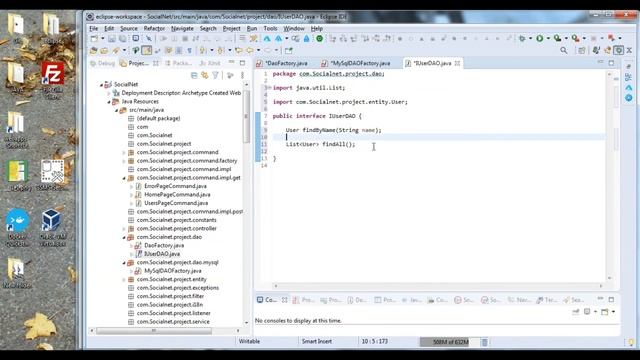The width and height of the screenshot is (640, 360).
Task: Collapse the src/main/java folder
Action: [116, 110]
